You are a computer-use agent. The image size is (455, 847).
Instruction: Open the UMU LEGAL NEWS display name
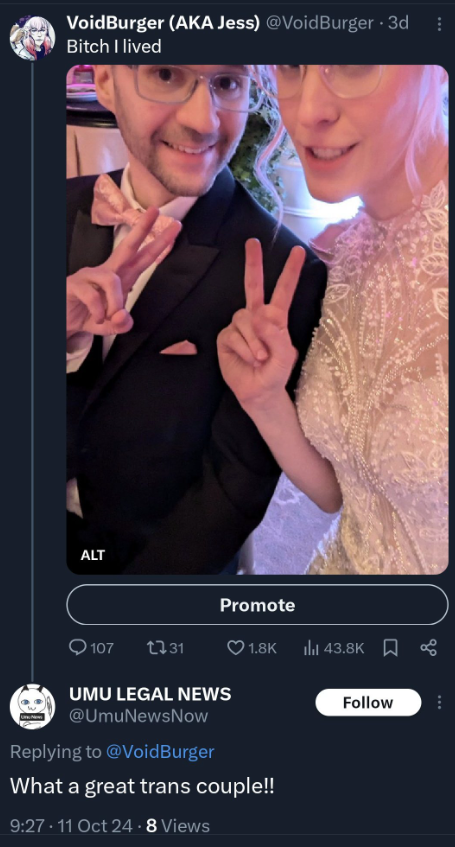(150, 694)
